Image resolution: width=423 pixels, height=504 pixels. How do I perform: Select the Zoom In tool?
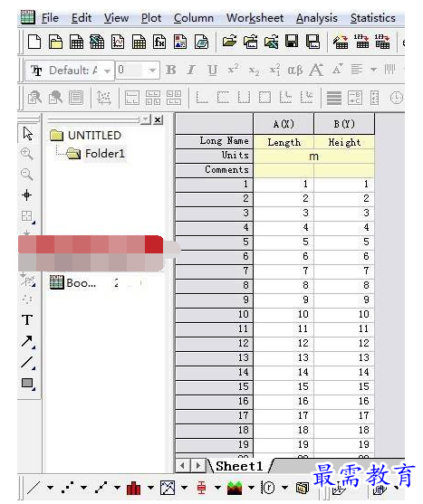(27, 154)
